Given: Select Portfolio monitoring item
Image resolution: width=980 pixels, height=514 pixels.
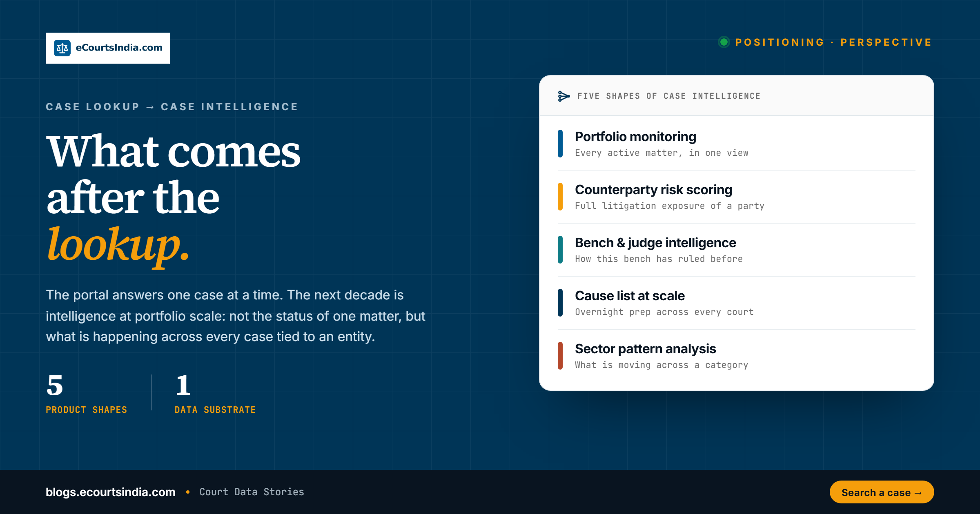Looking at the screenshot, I should [x=736, y=144].
